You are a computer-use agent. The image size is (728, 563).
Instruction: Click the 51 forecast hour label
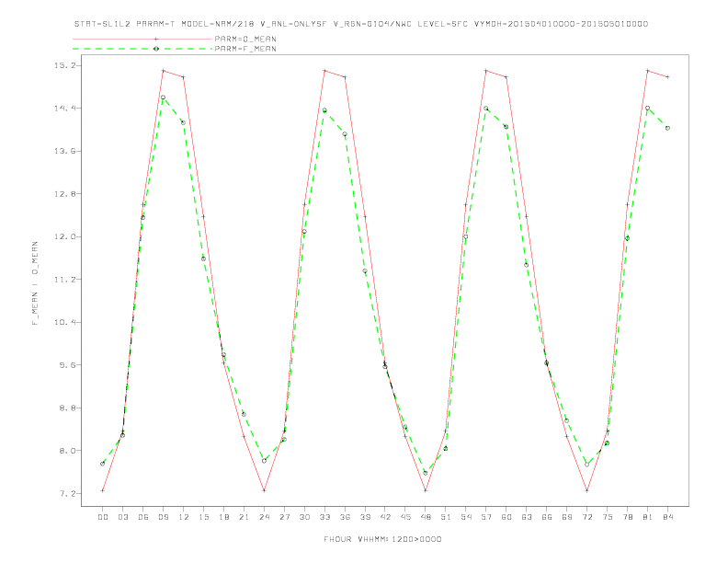[446, 517]
